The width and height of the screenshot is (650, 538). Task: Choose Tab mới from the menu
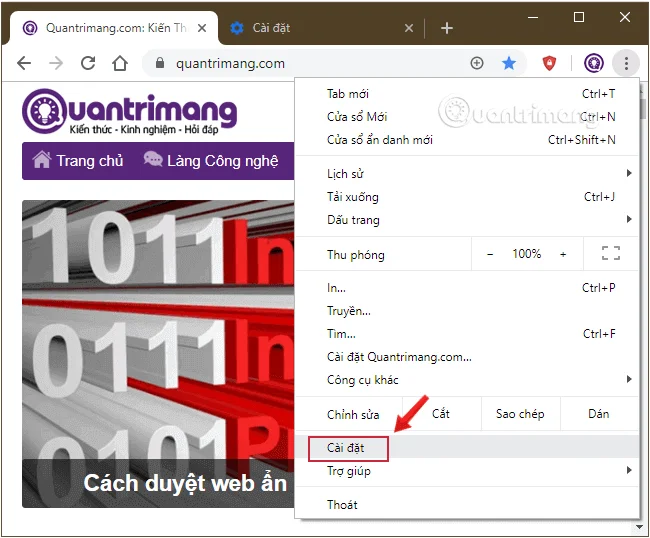467,94
